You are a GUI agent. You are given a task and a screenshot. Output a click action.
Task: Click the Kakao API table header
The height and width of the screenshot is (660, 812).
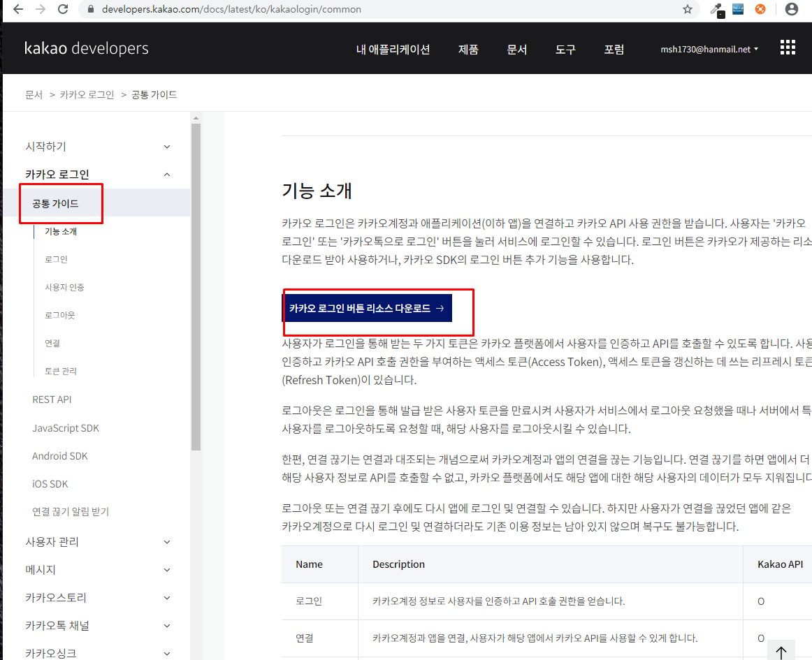coord(781,564)
